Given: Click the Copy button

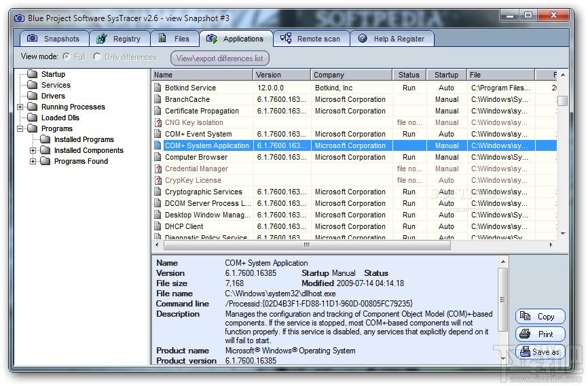Looking at the screenshot, I should [x=540, y=317].
